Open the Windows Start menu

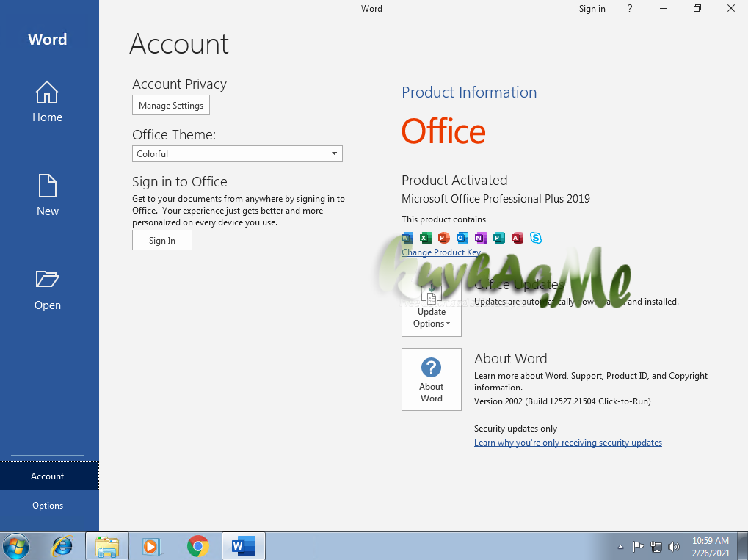tap(15, 546)
